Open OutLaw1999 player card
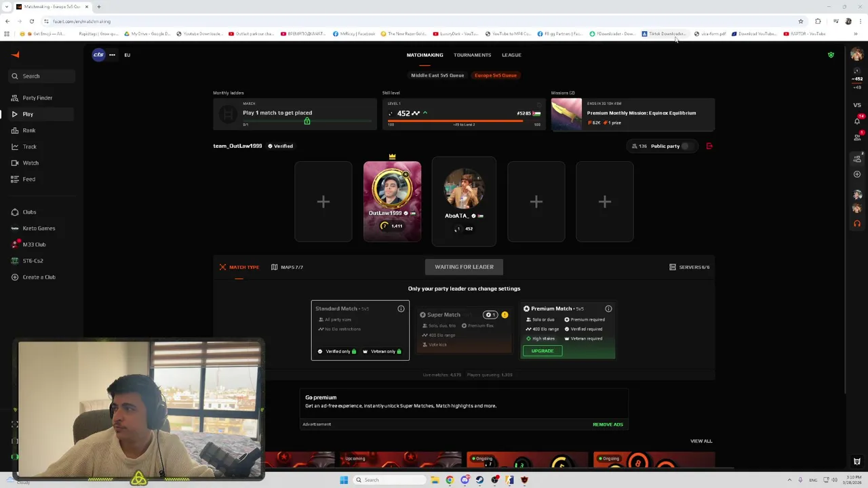The image size is (868, 488). click(392, 201)
